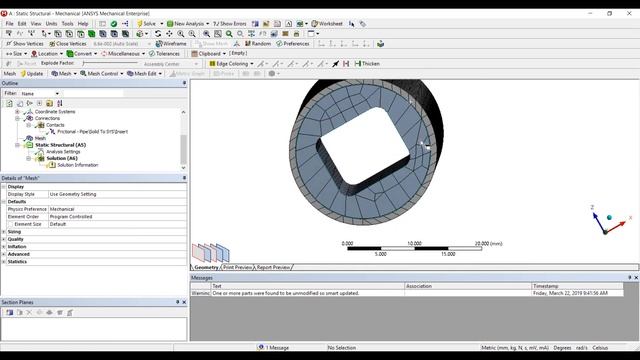Select Analysis Settings in outline tree
Screen dimensions: 640x360
63,151
